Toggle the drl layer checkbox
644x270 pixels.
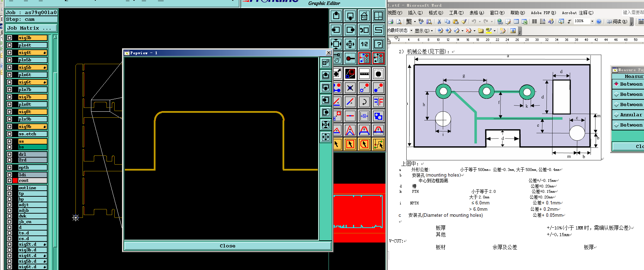click(x=10, y=154)
